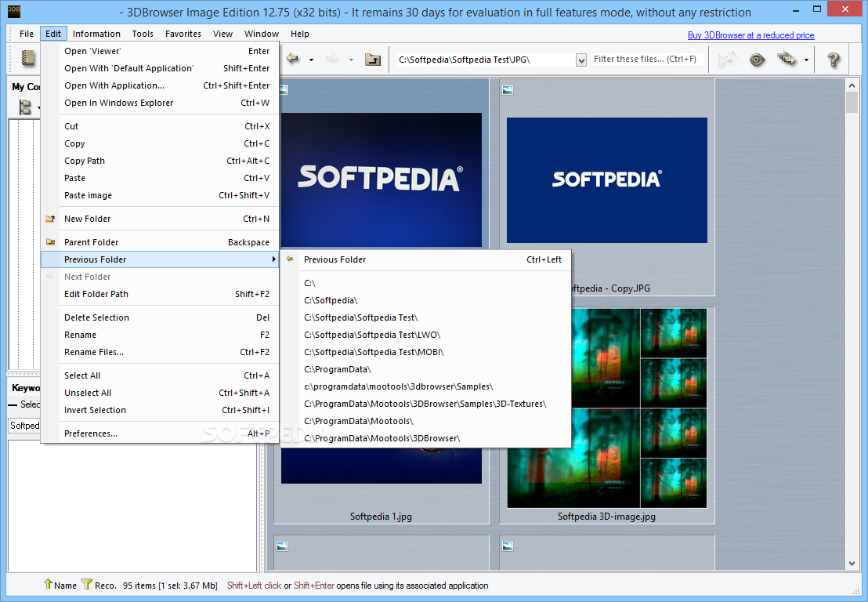Click the vertical scrollbar thumb
Image resolution: width=868 pixels, height=602 pixels.
(852, 103)
